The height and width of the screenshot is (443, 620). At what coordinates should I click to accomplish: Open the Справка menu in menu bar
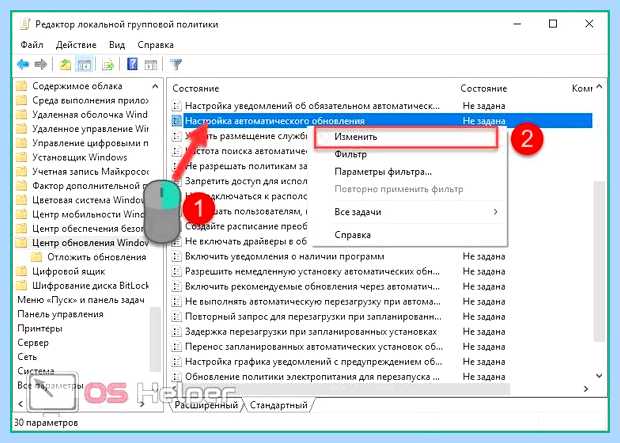tap(155, 45)
